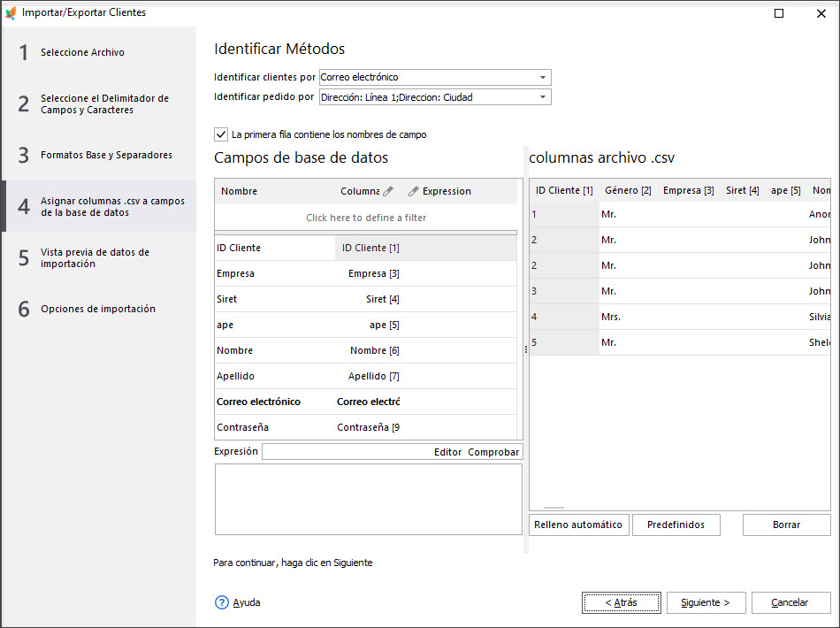840x628 pixels.
Task: Go to step 1 Seleccione Archivo
Action: pos(98,52)
